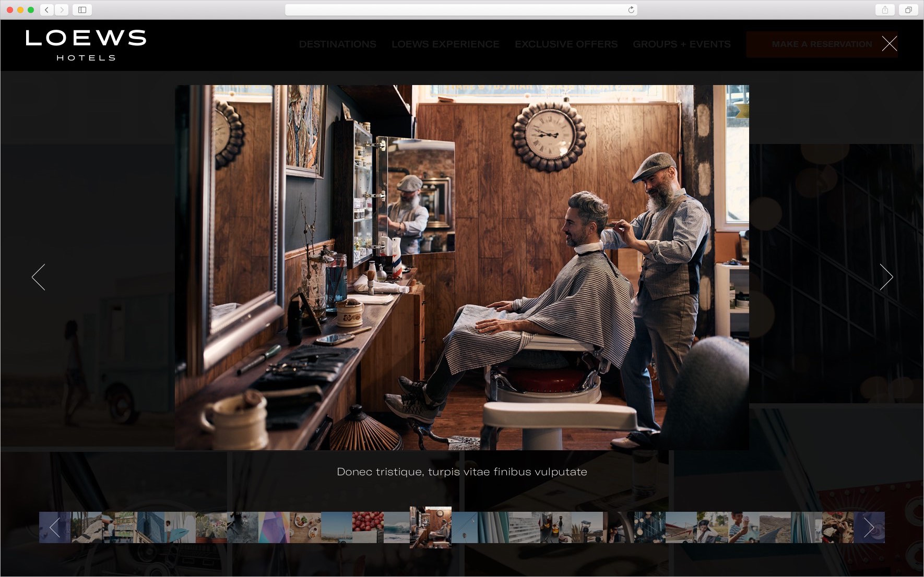
Task: Click the Loews Hotels logo
Action: pyautogui.click(x=86, y=45)
